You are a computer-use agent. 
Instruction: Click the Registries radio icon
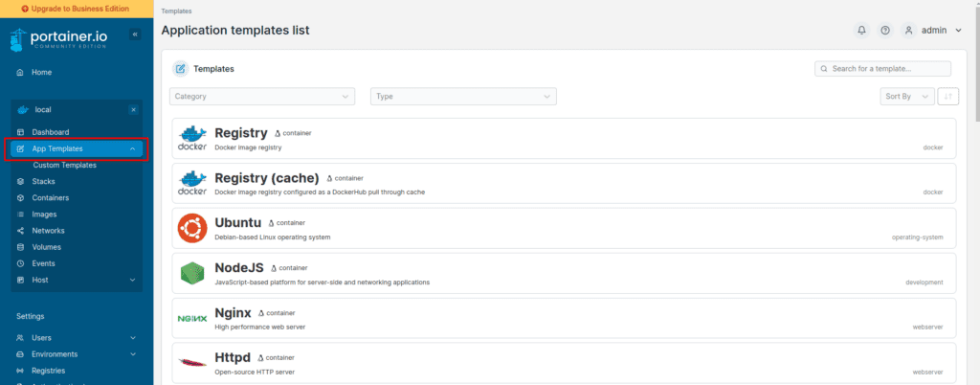20,371
